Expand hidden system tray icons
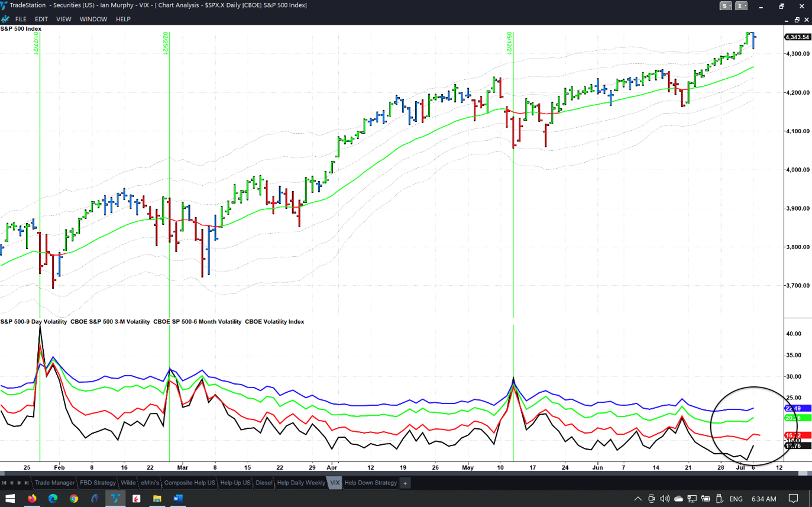The image size is (812, 507). pos(638,499)
